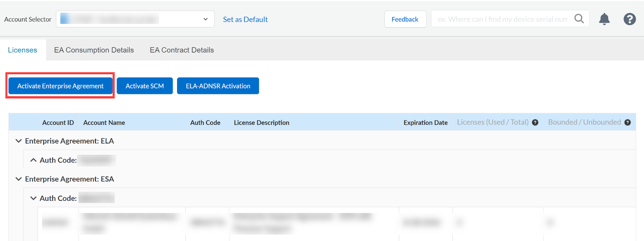
Task: Click the Expiration Date column header
Action: (425, 123)
